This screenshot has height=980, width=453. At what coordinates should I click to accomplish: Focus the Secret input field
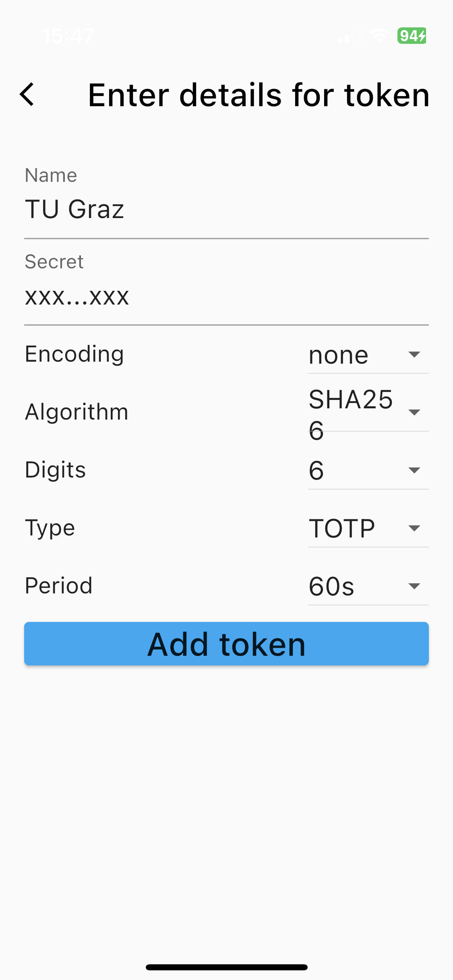226,288
